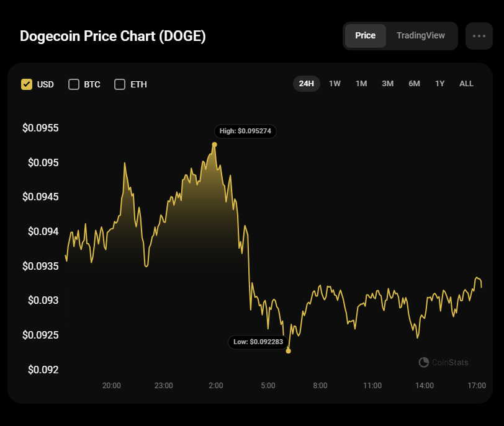This screenshot has width=504, height=426.
Task: Click the Dogecoin Price Chart (DOGE) heading
Action: 113,36
